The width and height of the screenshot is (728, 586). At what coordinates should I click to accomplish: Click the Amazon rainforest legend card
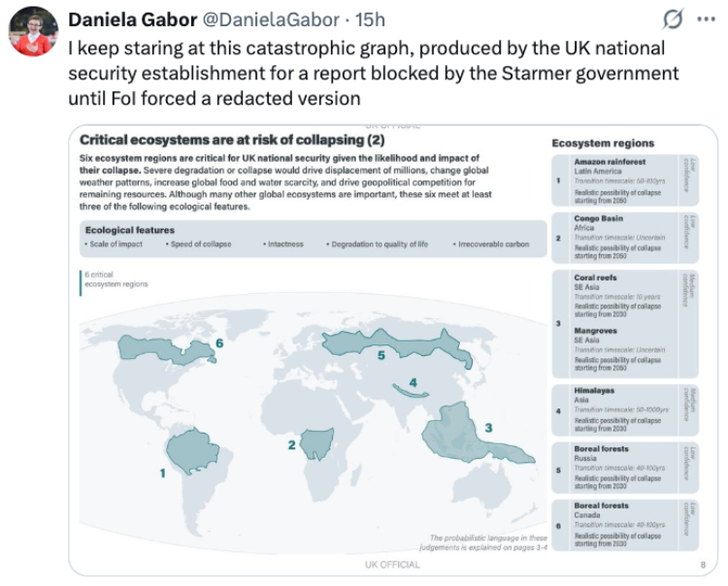[x=625, y=180]
